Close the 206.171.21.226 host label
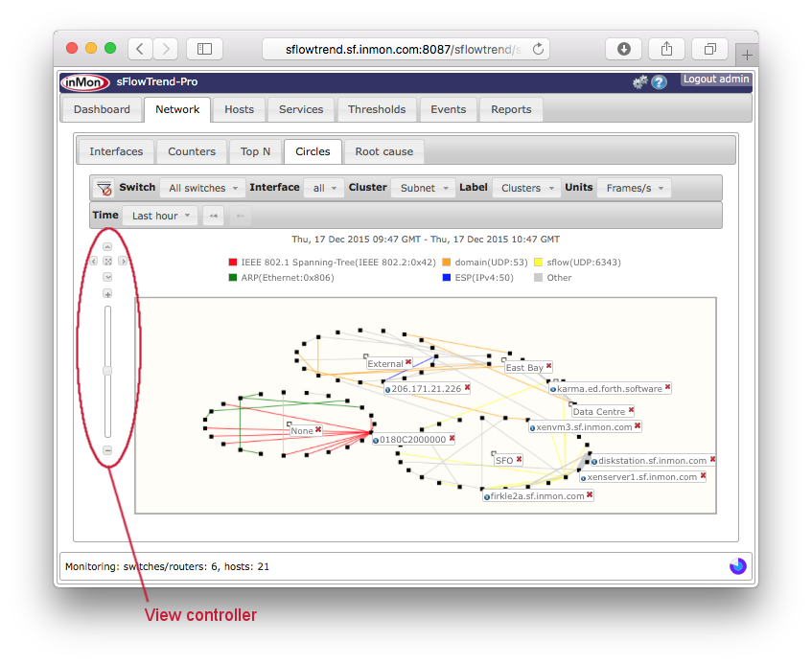This screenshot has height=664, width=812. point(467,387)
